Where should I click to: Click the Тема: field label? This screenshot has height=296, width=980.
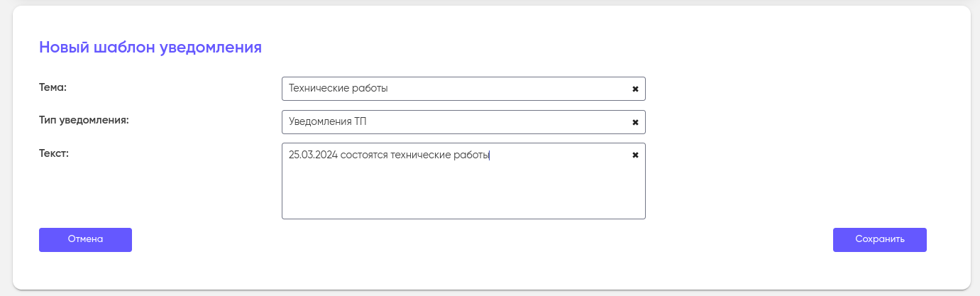click(53, 87)
